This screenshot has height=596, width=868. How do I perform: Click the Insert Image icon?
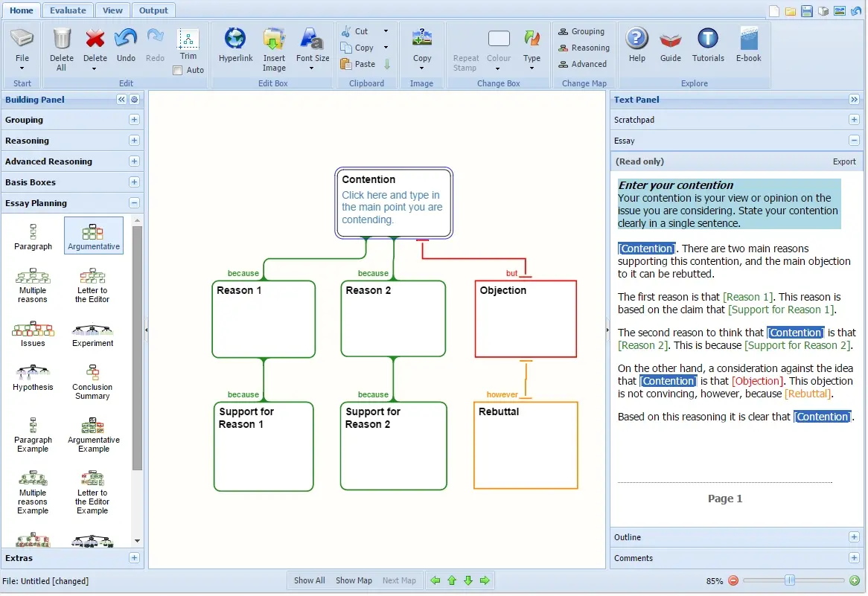pos(274,40)
